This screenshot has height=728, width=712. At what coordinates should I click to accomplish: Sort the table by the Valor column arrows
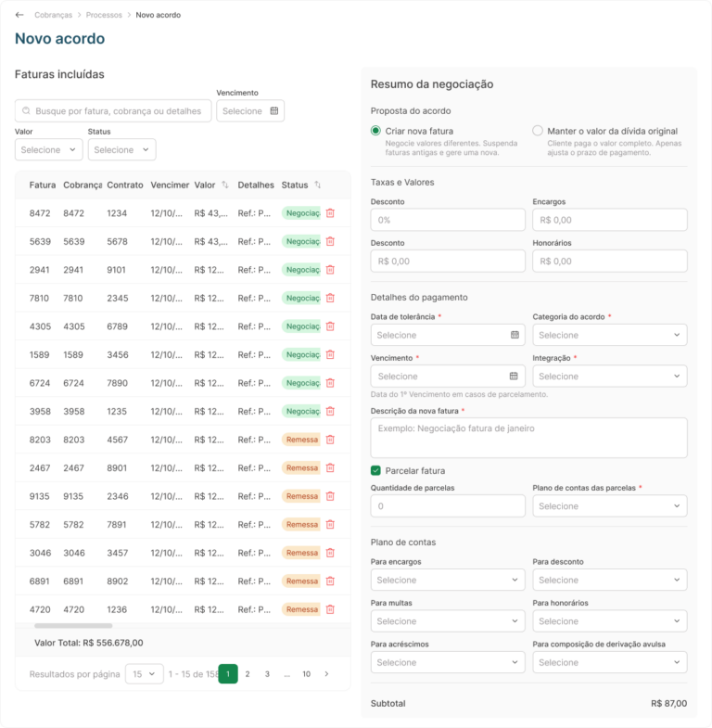point(225,185)
